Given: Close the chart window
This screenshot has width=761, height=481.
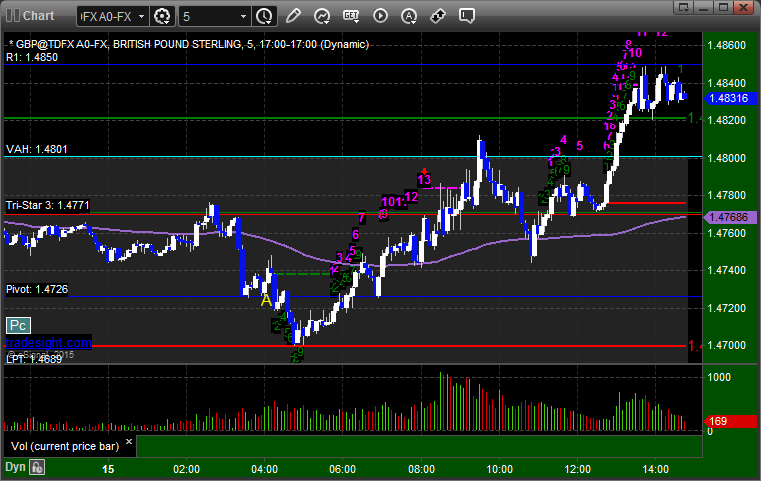Looking at the screenshot, I should point(743,7).
